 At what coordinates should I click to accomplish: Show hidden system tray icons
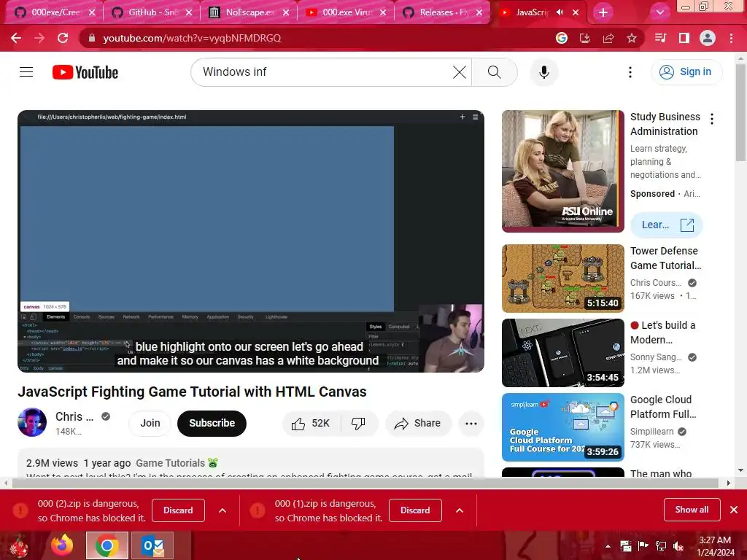[608, 546]
